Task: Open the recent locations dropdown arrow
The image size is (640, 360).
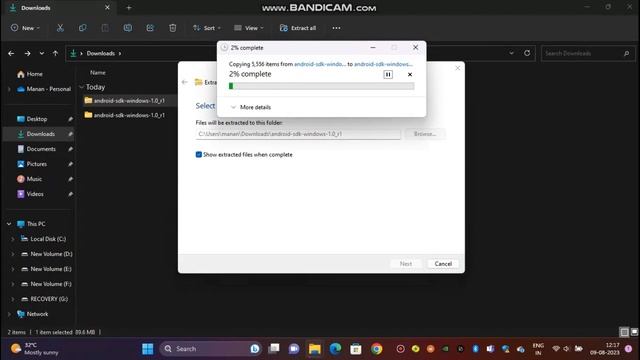Action: (x=42, y=53)
